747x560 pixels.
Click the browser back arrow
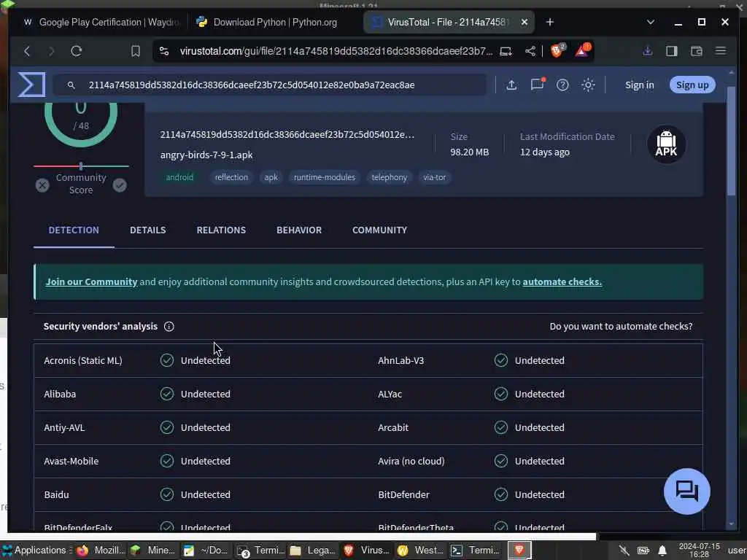27,51
